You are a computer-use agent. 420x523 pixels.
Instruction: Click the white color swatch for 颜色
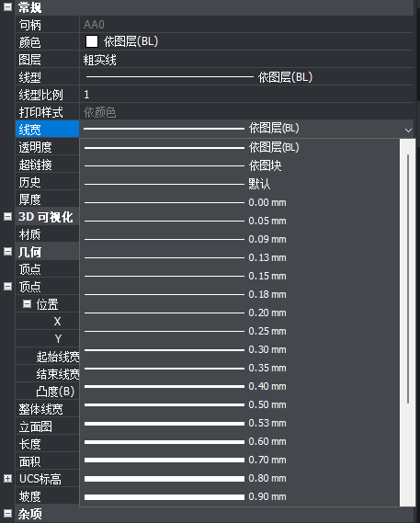[x=92, y=41]
